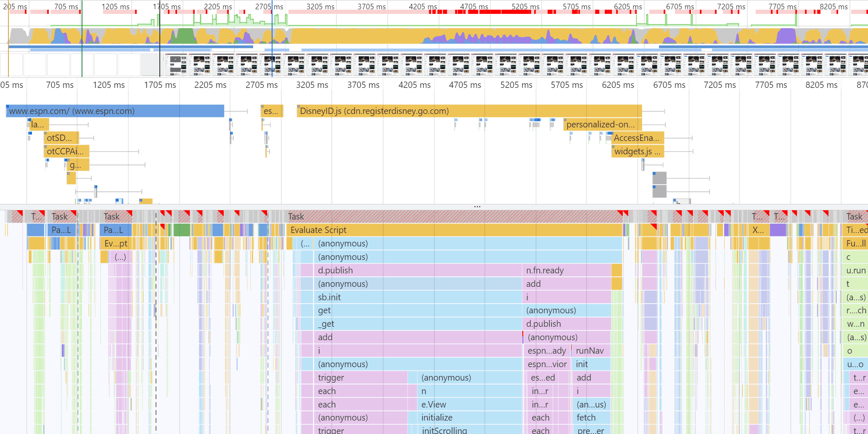Select the (anonymous) bar beside trigger
Image resolution: width=868 pixels, height=434 pixels.
[x=469, y=378]
